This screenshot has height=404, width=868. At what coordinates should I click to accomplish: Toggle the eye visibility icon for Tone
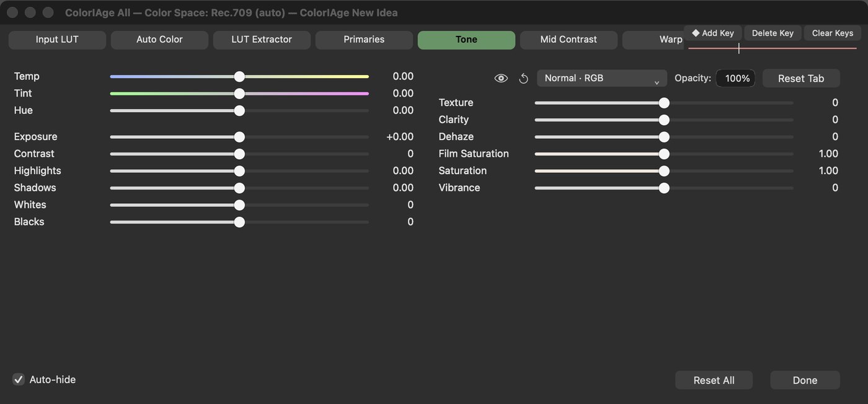pyautogui.click(x=501, y=78)
